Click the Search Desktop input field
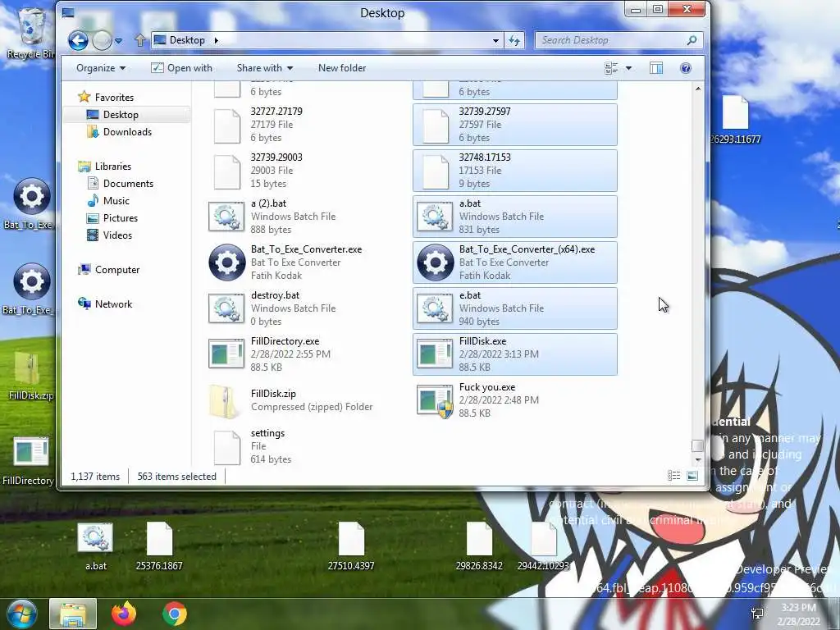The image size is (840, 630). tap(610, 40)
